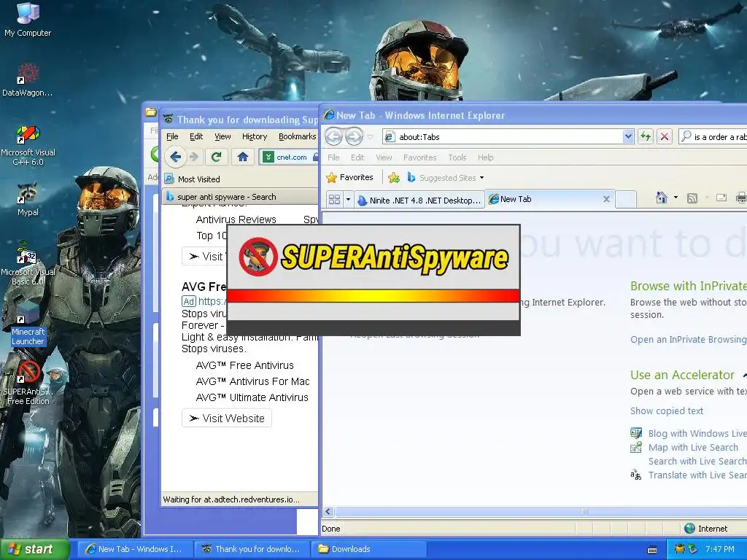Open the Downloads taskbar button
Viewport: 747px width, 560px height.
(x=368, y=549)
